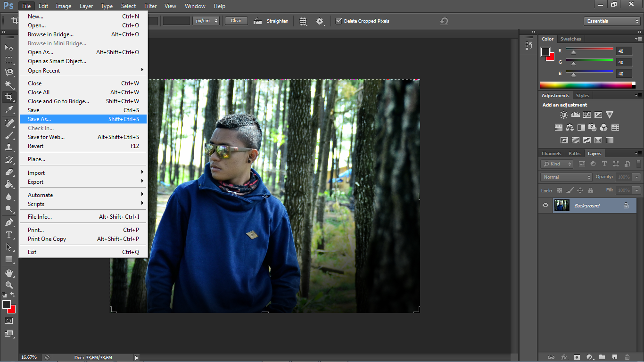Screen dimensions: 644x362
Task: Choose Save As... from File menu
Action: 40,119
